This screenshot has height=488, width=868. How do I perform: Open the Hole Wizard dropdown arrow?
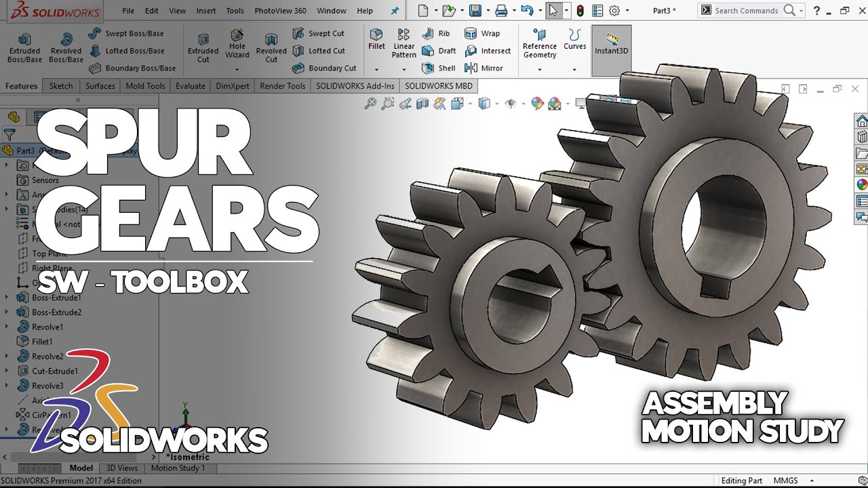click(237, 69)
